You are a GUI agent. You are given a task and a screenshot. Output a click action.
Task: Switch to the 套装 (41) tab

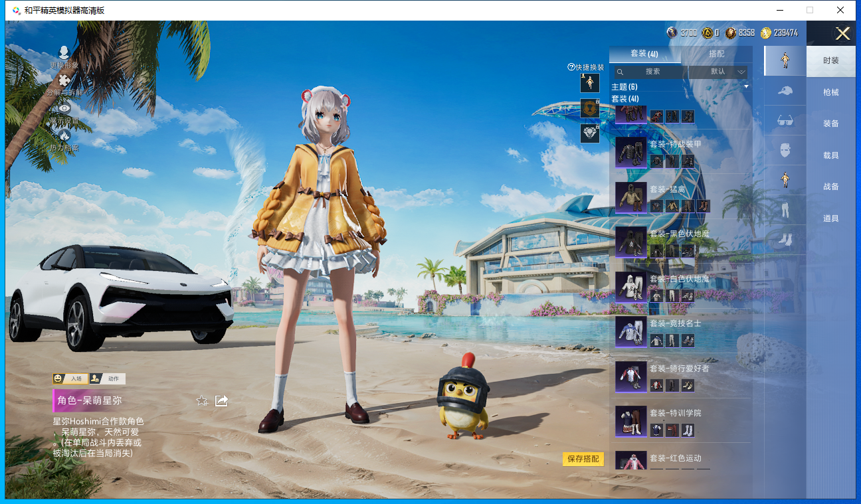point(644,54)
